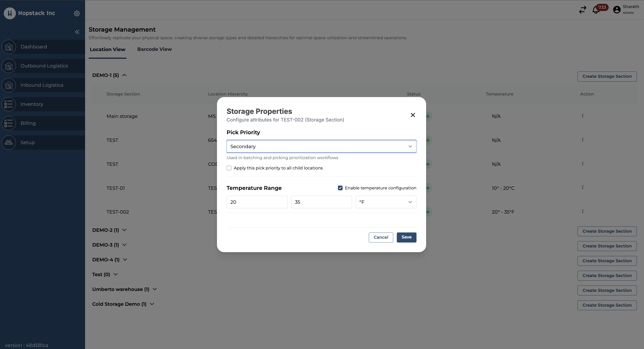Switch to the Barcode View tab
The width and height of the screenshot is (644, 349).
click(154, 49)
